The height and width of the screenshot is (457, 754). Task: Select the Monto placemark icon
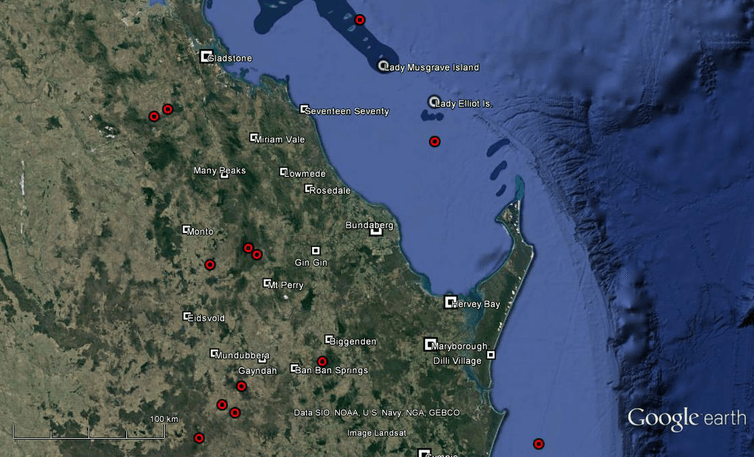pos(186,229)
